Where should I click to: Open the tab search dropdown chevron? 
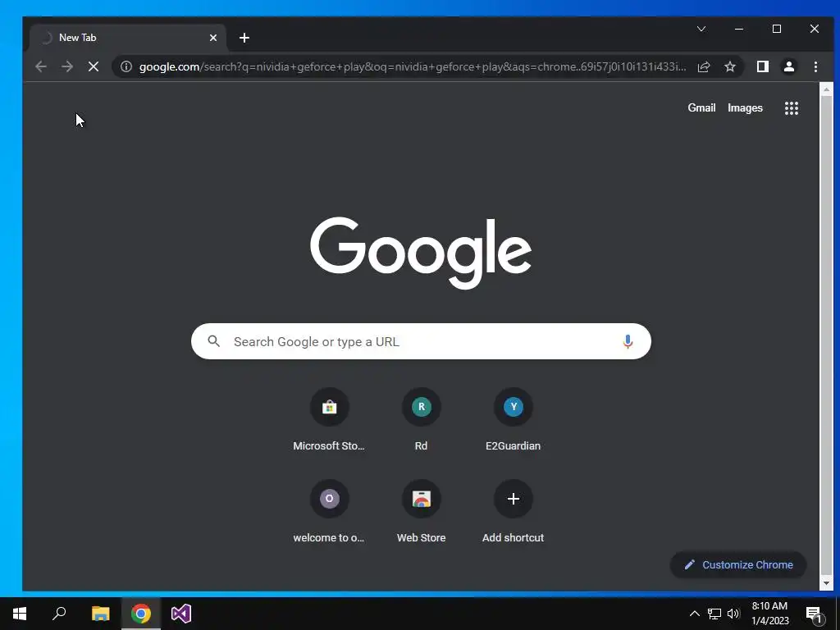pyautogui.click(x=701, y=29)
